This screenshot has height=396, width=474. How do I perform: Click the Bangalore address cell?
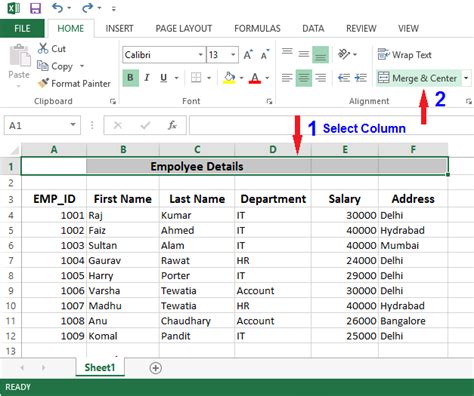point(413,321)
